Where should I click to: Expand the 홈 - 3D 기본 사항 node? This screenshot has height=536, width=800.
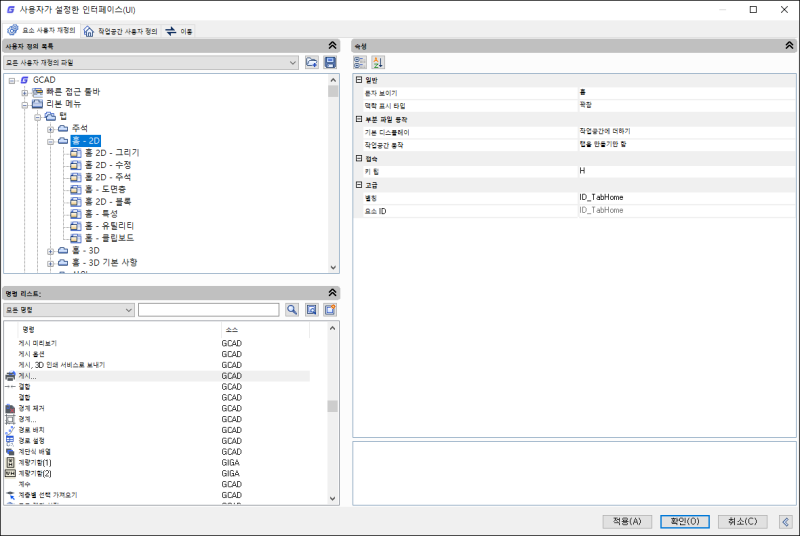[51, 264]
